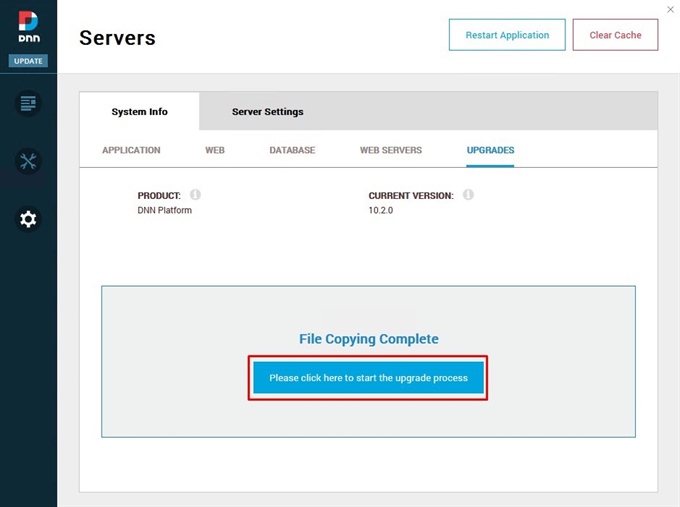Image resolution: width=680 pixels, height=507 pixels.
Task: Click the info icon next to Product
Action: [x=195, y=195]
